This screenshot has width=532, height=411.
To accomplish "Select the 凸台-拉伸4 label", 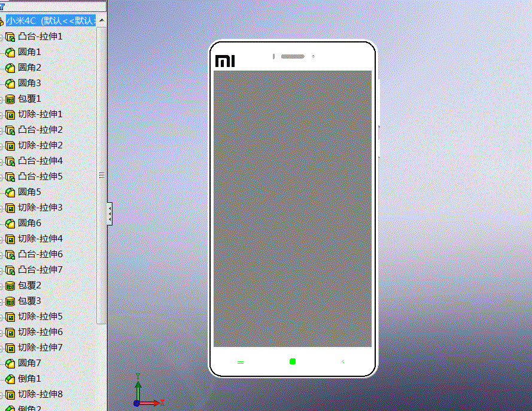I will (40, 161).
